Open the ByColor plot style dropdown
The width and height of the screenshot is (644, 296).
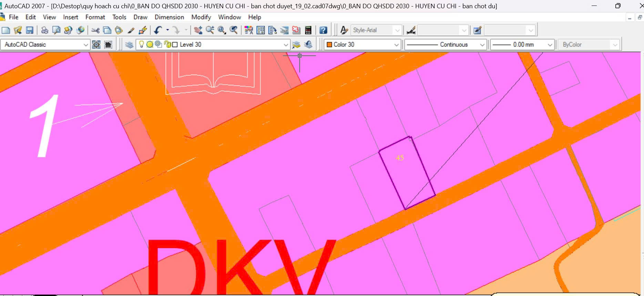click(615, 44)
